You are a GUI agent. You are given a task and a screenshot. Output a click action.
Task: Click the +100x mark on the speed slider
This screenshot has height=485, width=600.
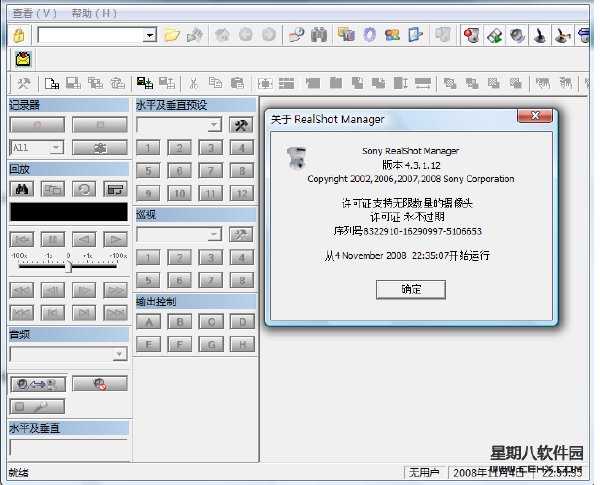coord(118,255)
